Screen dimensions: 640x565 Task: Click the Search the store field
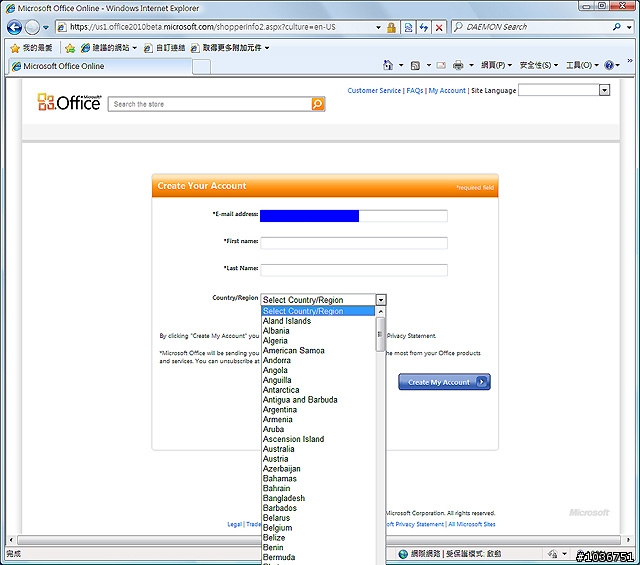210,104
